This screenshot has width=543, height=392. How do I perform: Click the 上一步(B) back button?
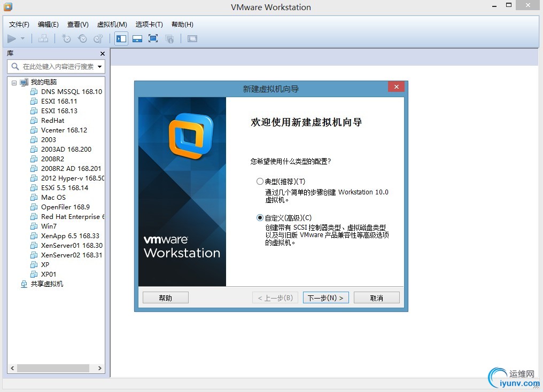click(275, 298)
